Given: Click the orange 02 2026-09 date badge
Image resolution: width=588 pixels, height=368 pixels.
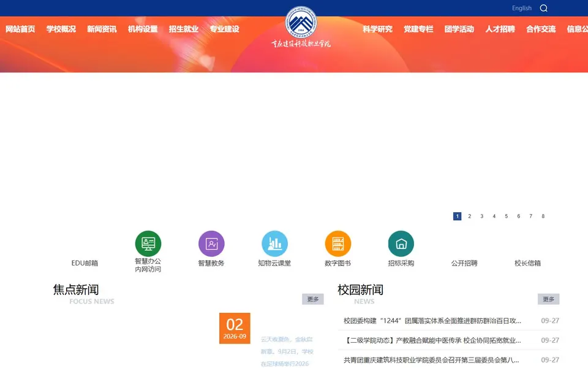Looking at the screenshot, I should 235,328.
